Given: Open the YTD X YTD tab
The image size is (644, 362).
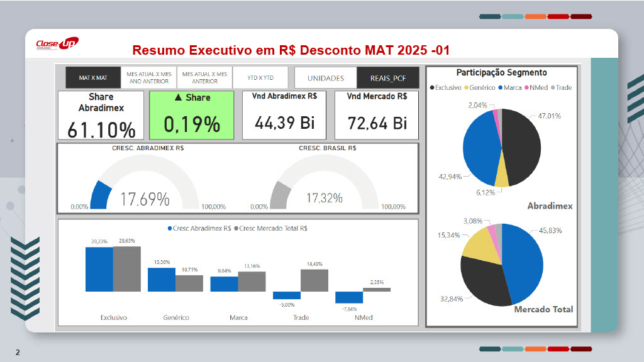Looking at the screenshot, I should (x=260, y=78).
